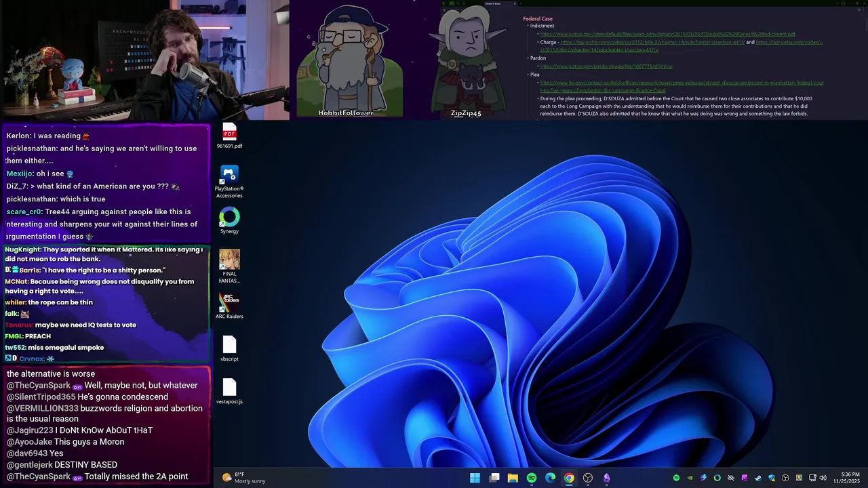Click FMGL's 'PREACH' chat message
868x488 pixels.
[x=28, y=336]
